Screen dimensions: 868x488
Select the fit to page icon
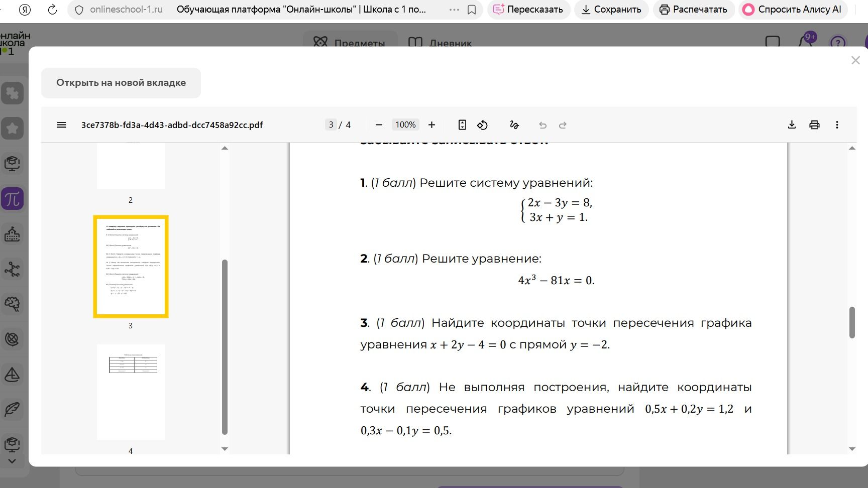point(463,125)
